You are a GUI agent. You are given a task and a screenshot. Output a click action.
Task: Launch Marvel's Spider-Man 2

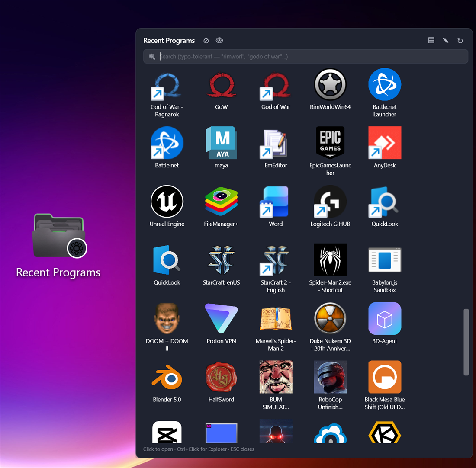(276, 319)
